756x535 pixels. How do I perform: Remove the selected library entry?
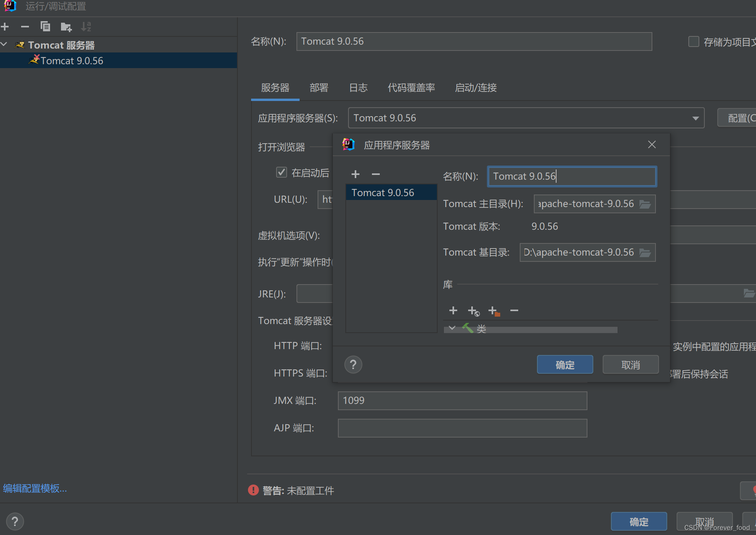pos(514,310)
